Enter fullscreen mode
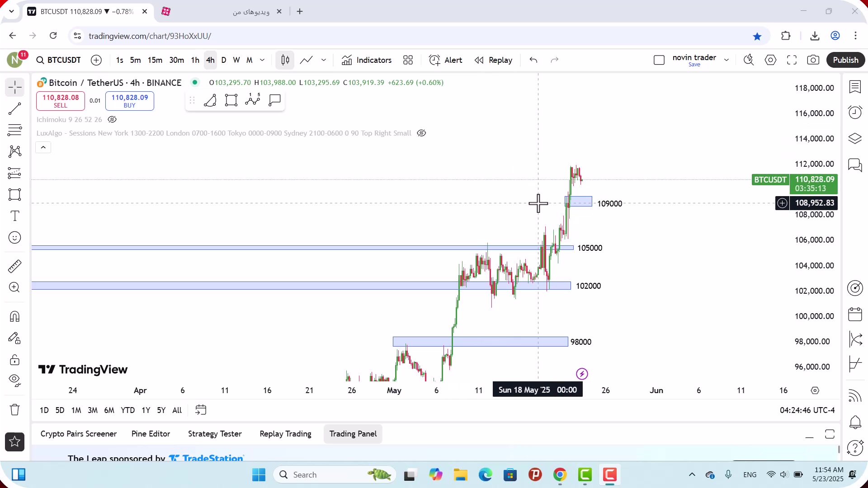 click(792, 60)
